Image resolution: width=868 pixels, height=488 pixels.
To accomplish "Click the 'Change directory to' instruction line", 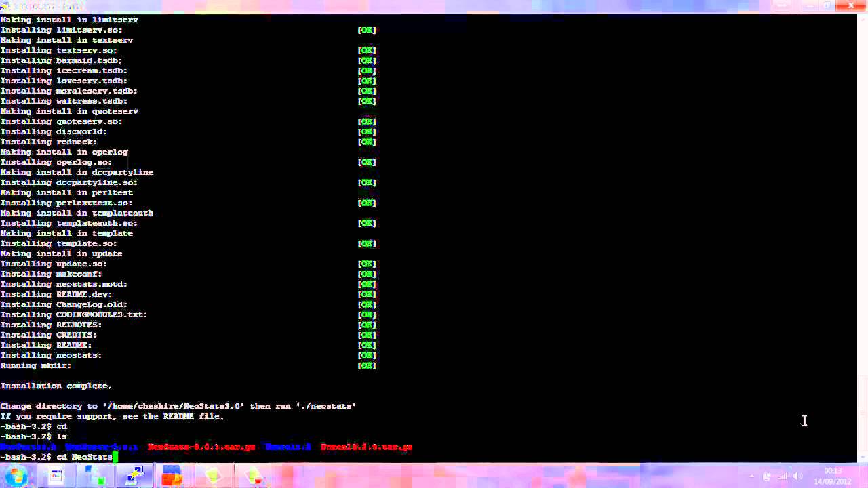I will [178, 406].
